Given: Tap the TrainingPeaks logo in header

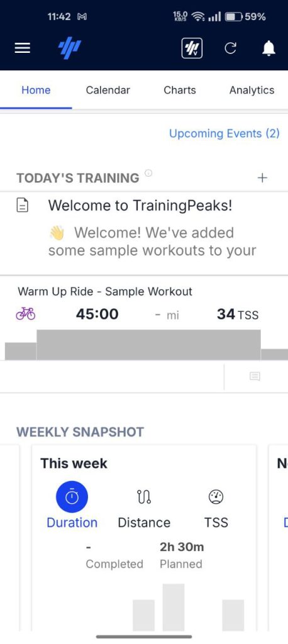Looking at the screenshot, I should point(69,48).
